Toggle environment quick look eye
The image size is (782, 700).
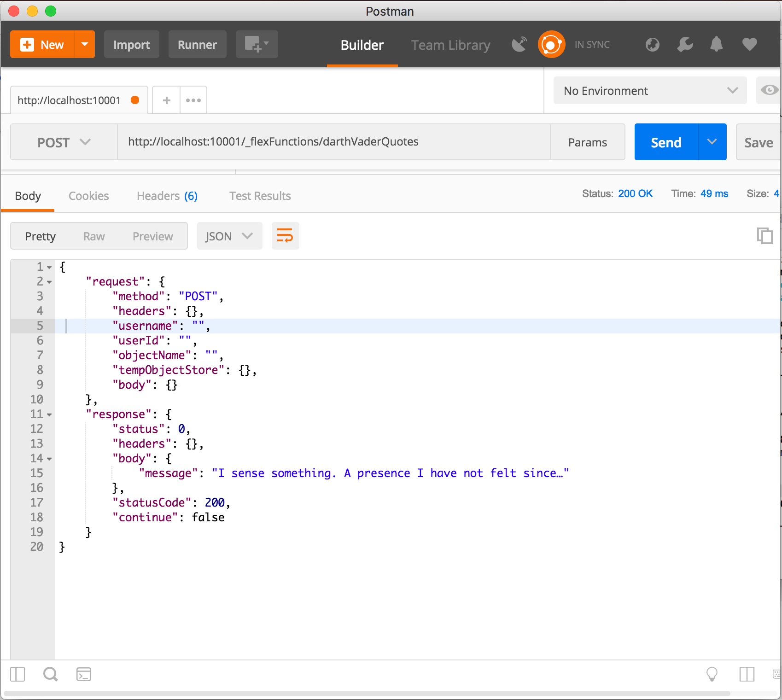point(769,90)
